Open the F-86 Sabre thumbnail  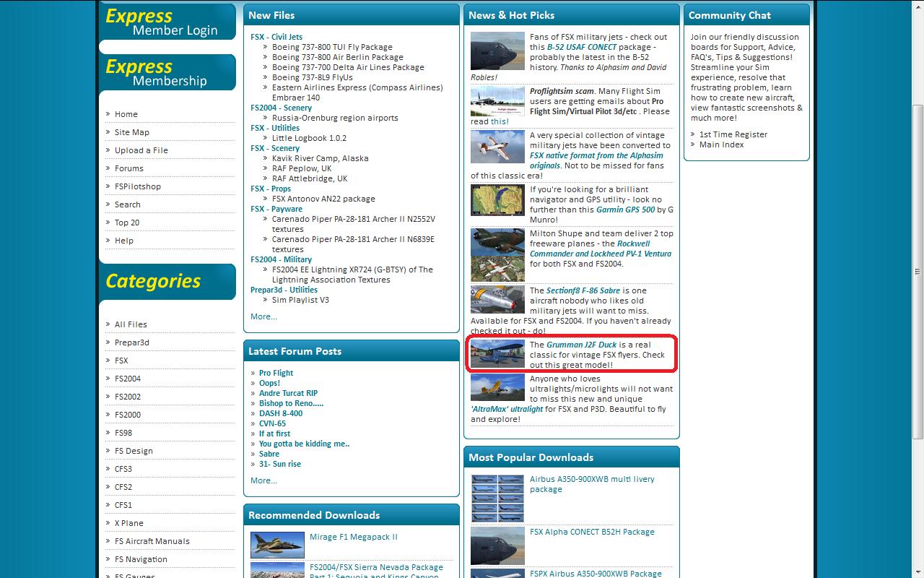pyautogui.click(x=497, y=299)
